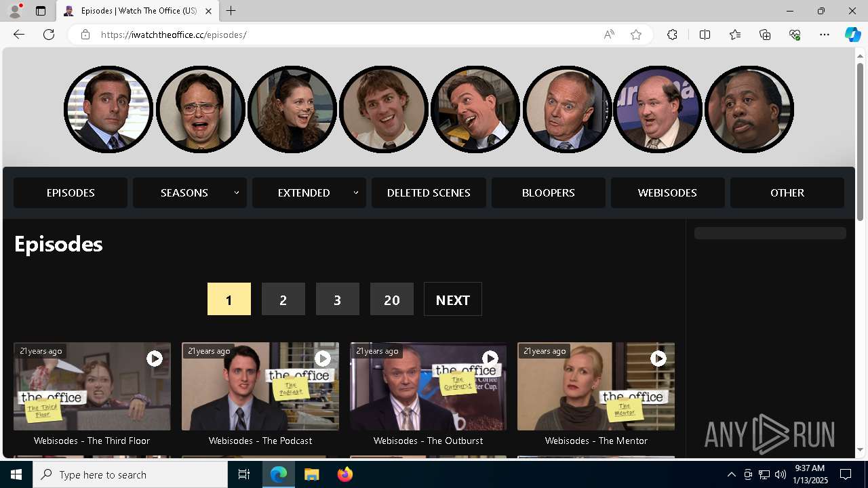The height and width of the screenshot is (488, 868).
Task: Click Kevin Malone character portrait
Action: point(658,109)
